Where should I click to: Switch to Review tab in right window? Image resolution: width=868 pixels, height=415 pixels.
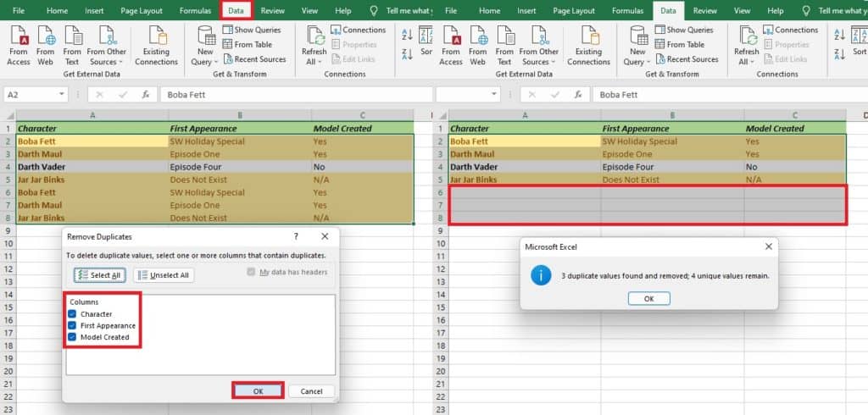pyautogui.click(x=704, y=11)
